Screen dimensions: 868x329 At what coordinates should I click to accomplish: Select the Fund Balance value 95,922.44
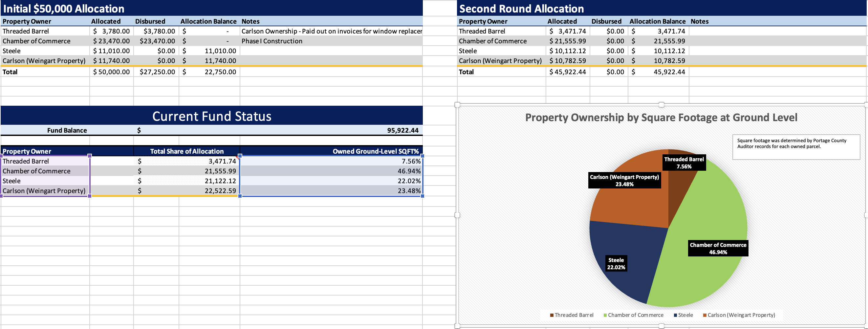click(402, 130)
